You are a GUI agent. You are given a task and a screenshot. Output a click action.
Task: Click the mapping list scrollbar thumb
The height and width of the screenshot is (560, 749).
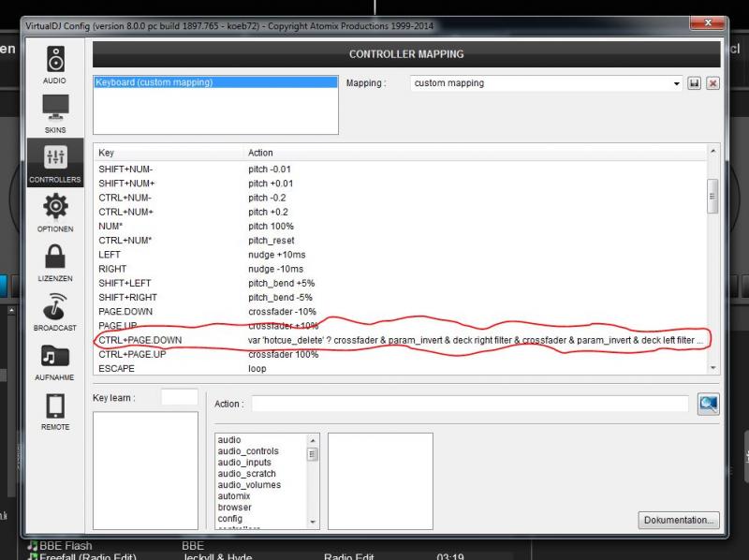pyautogui.click(x=712, y=196)
